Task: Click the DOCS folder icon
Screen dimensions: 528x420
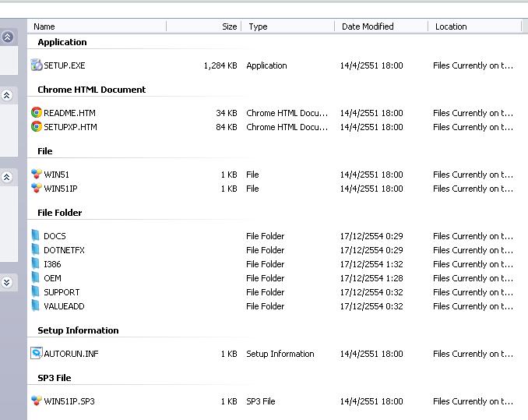Action: (x=36, y=236)
